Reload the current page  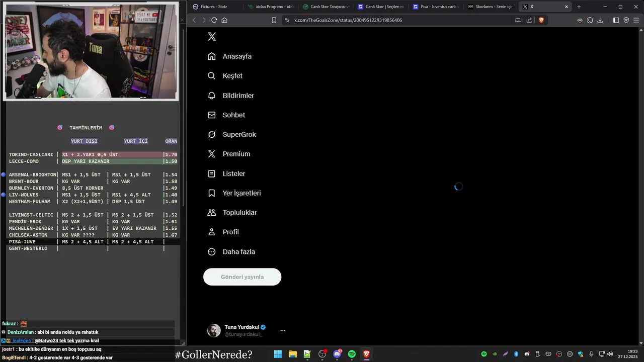pyautogui.click(x=214, y=20)
